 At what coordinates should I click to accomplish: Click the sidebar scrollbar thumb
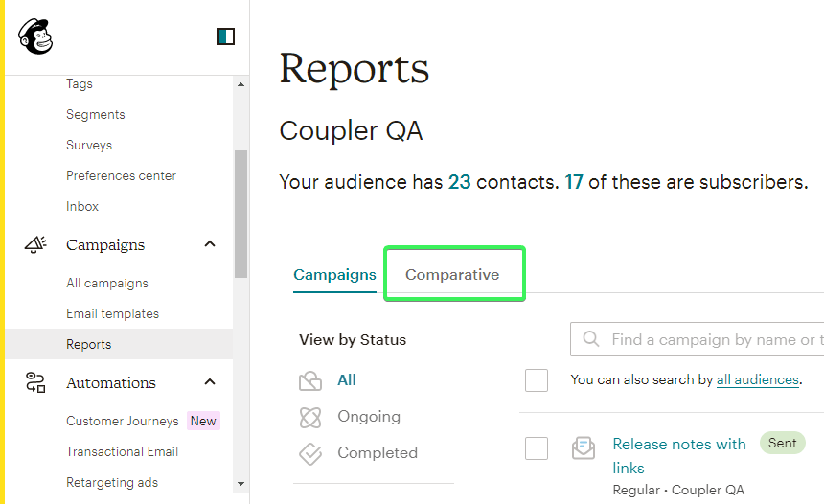pyautogui.click(x=240, y=214)
